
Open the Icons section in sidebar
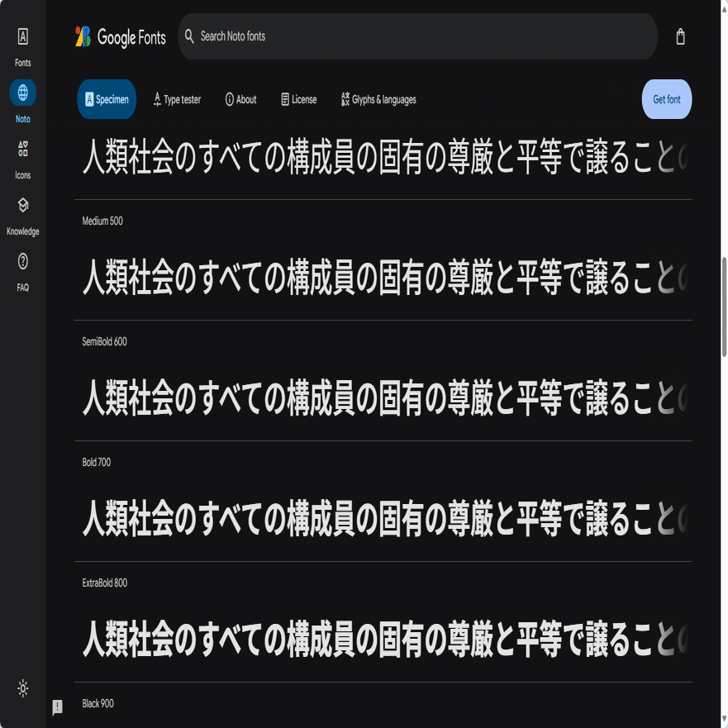coord(23,159)
